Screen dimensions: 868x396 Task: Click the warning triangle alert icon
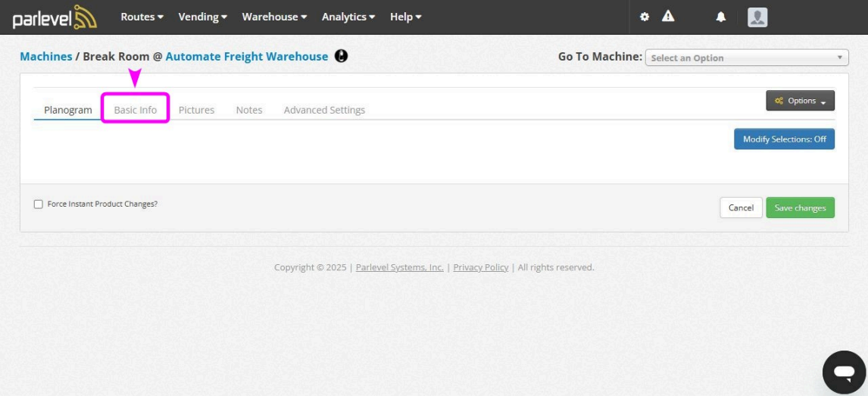pos(668,17)
